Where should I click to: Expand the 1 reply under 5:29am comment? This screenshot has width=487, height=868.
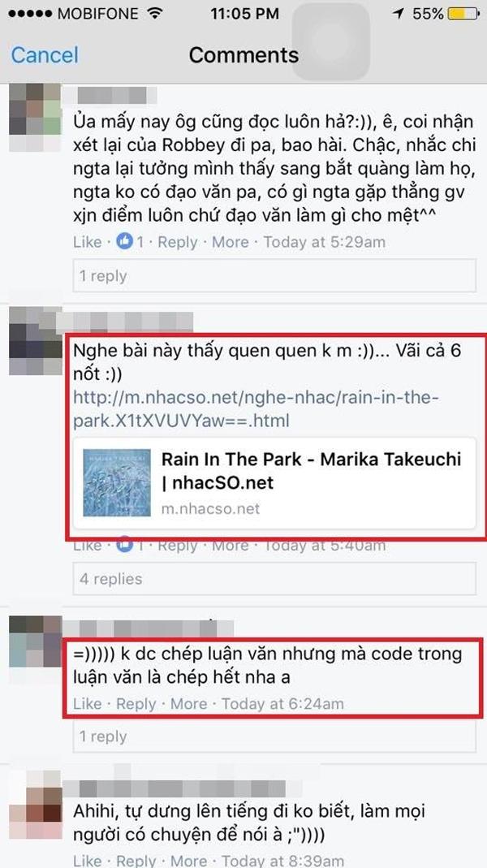point(274,276)
